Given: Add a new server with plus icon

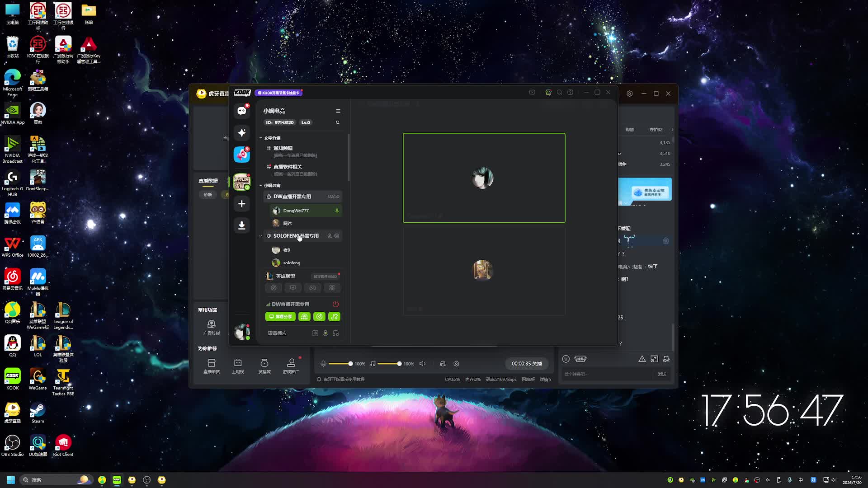Looking at the screenshot, I should pyautogui.click(x=242, y=204).
